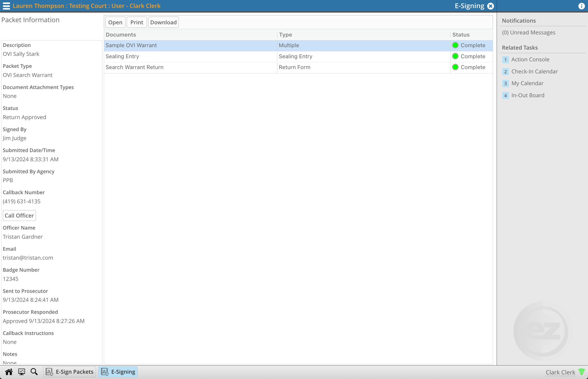The width and height of the screenshot is (588, 379).
Task: Expand the Check-In Calendar related task
Action: click(534, 71)
